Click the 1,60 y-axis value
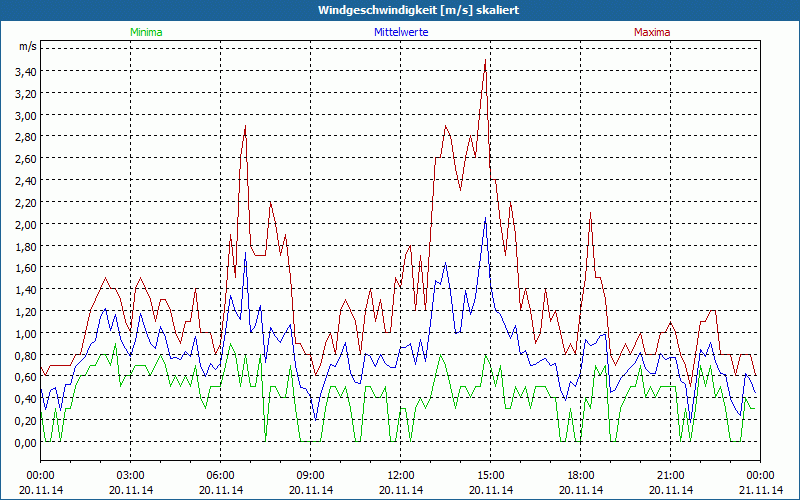The image size is (800, 500). 26,268
